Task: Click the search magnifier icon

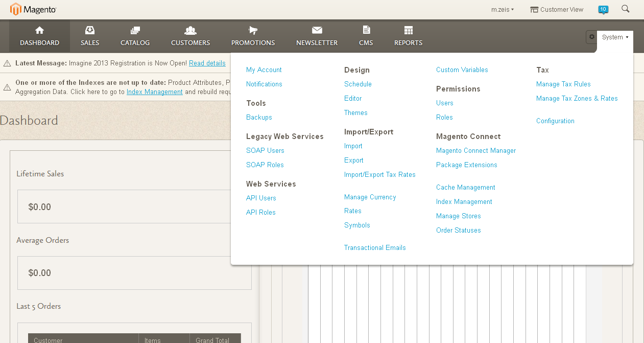Action: click(626, 9)
